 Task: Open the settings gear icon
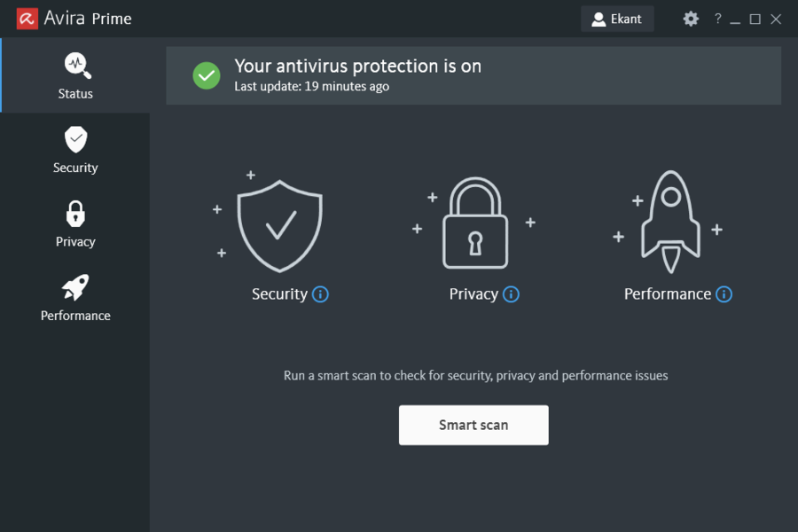[x=690, y=18]
